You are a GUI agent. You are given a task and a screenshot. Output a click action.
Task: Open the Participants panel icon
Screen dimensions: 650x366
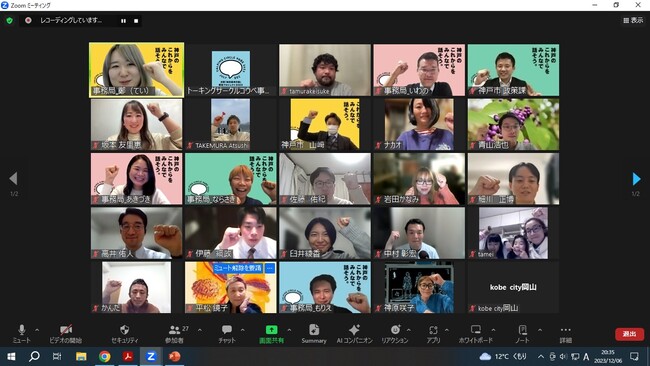tap(174, 330)
